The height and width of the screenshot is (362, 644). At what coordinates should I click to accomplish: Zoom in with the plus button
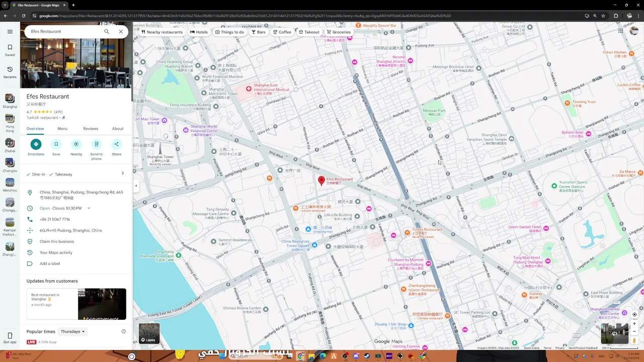click(x=634, y=324)
